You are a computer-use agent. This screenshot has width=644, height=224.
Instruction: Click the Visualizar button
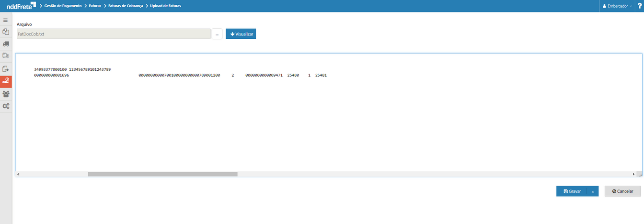coord(241,34)
